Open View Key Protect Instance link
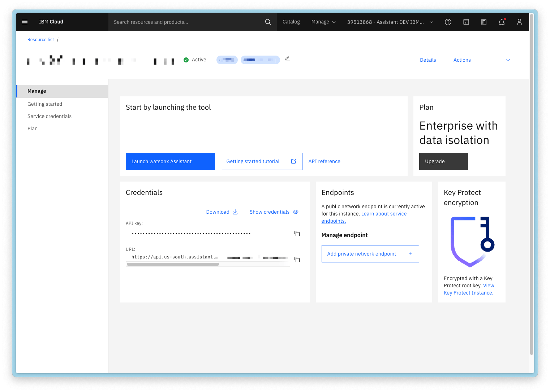This screenshot has width=550, height=392. pyautogui.click(x=469, y=289)
